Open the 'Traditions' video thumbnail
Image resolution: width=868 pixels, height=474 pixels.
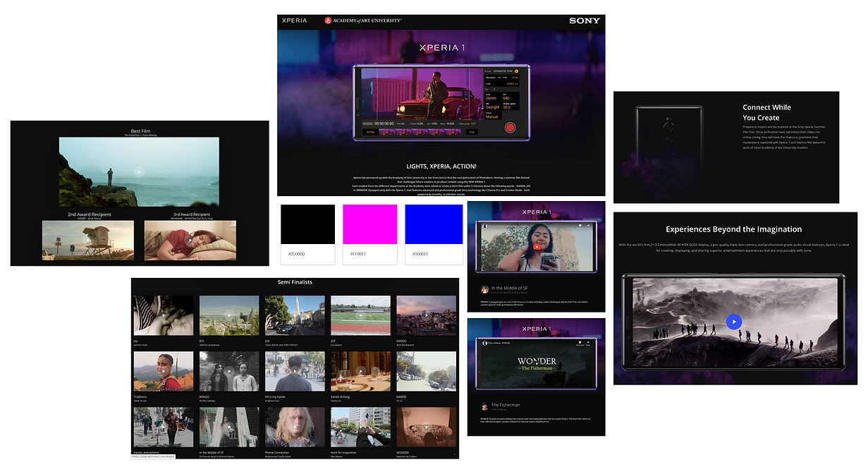163,371
